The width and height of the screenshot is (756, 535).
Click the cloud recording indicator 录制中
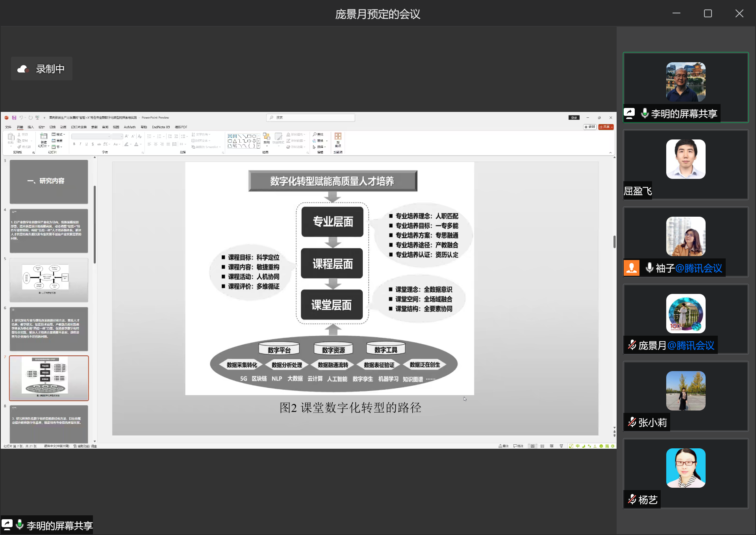coord(42,69)
